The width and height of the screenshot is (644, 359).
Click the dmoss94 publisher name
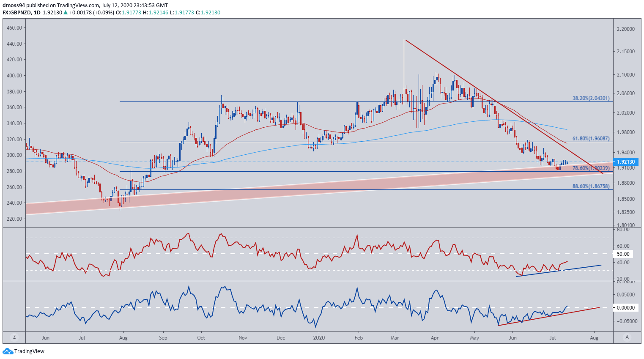click(14, 5)
